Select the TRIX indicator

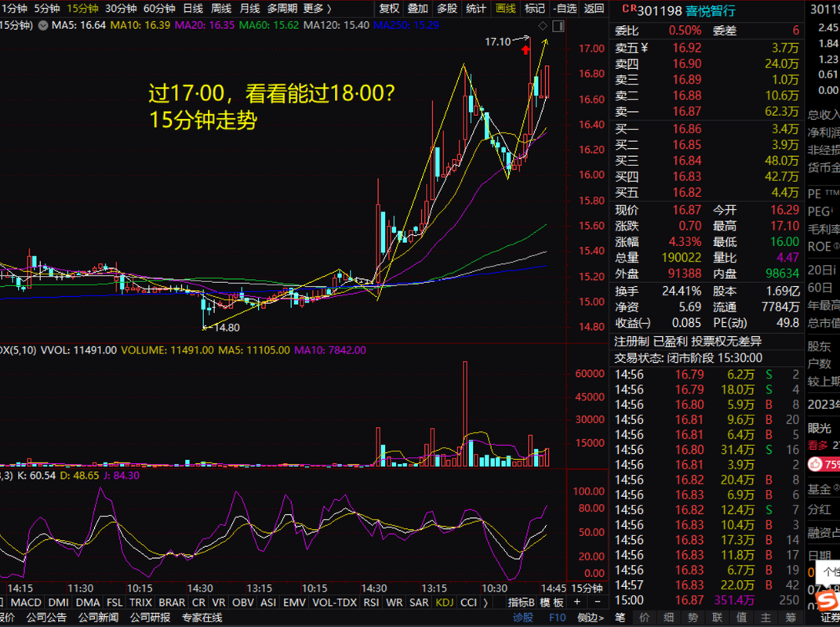[140, 603]
